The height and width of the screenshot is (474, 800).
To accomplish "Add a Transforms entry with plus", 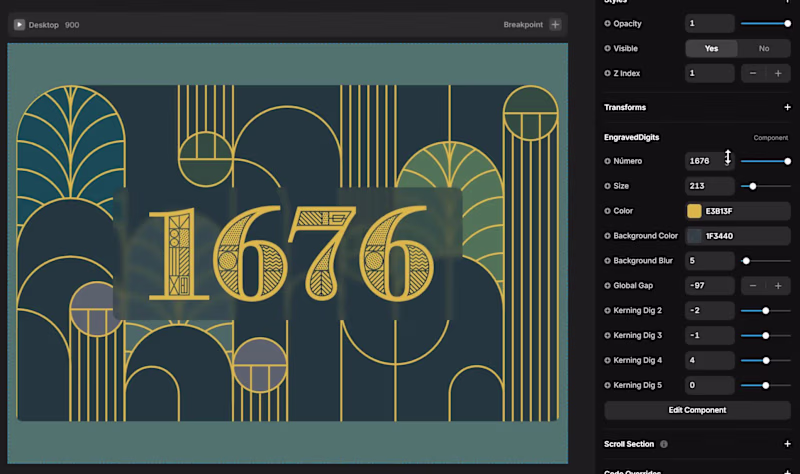I will pyautogui.click(x=787, y=107).
